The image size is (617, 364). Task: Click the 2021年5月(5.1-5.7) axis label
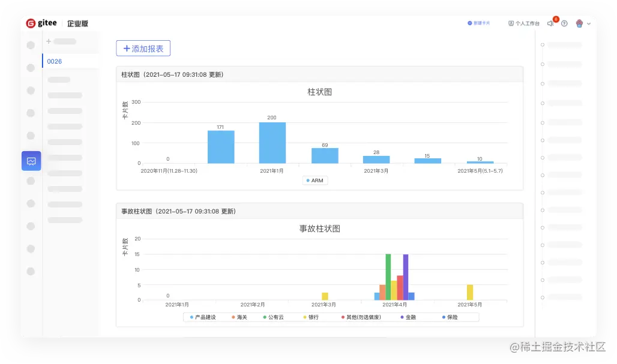pos(480,171)
